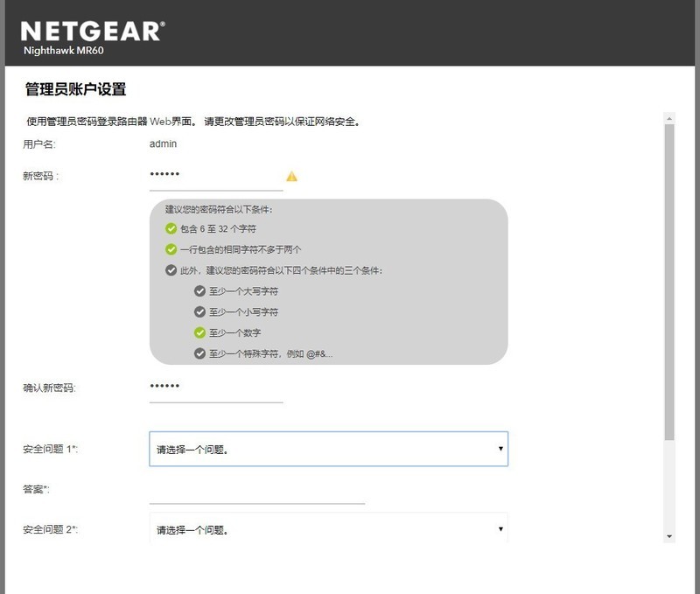Click the '用户名' label
This screenshot has height=594, width=700.
[39, 144]
